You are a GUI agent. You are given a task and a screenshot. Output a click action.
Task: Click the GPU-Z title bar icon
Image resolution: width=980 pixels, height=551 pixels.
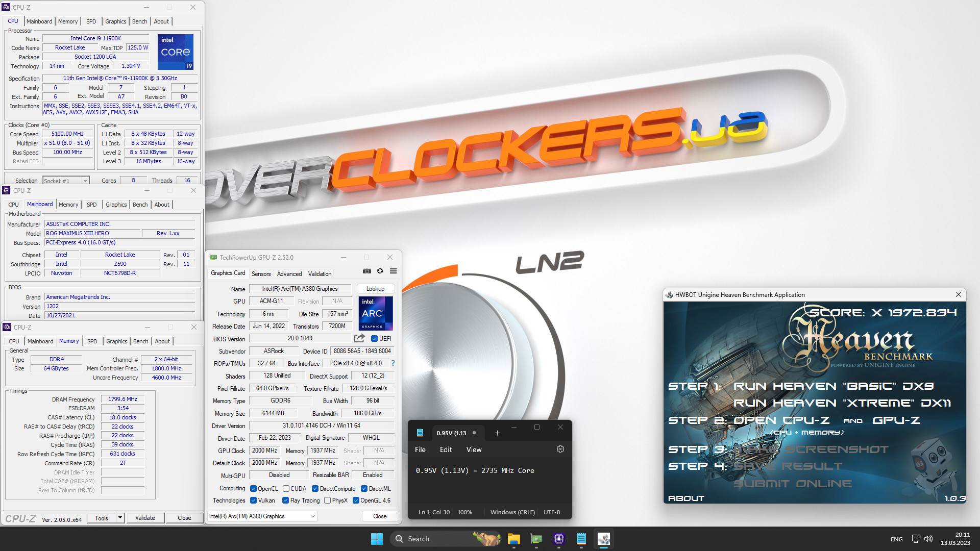point(213,258)
